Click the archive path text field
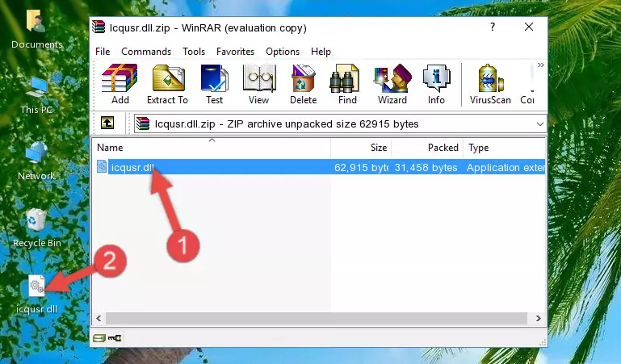The height and width of the screenshot is (364, 621). [x=340, y=123]
